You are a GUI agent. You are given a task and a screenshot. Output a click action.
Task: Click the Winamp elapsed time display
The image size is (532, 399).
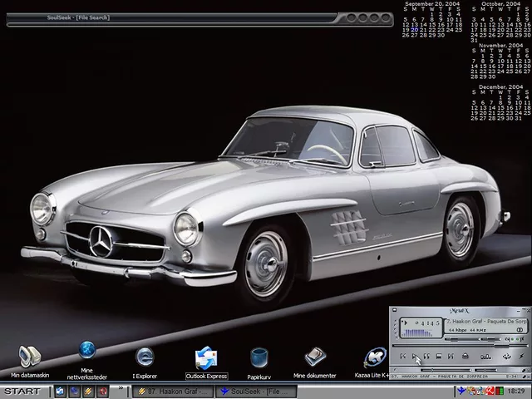[428, 323]
